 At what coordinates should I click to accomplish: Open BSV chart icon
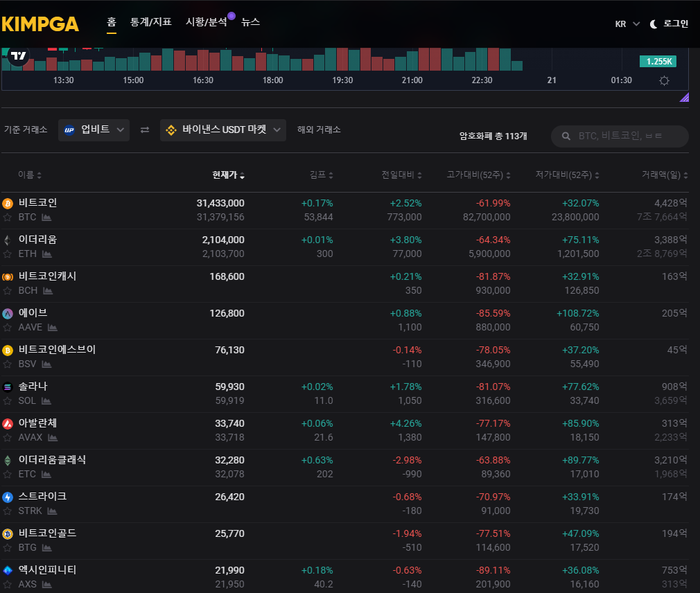tap(46, 364)
